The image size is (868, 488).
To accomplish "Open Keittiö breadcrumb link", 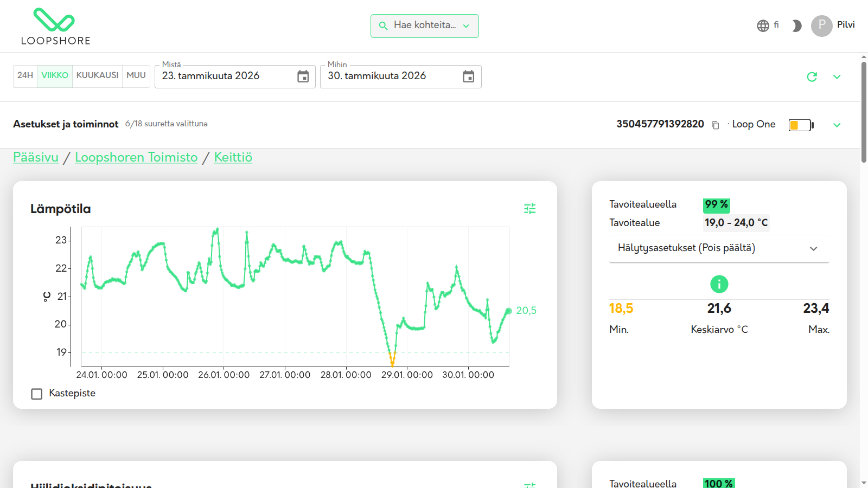I will tap(233, 157).
